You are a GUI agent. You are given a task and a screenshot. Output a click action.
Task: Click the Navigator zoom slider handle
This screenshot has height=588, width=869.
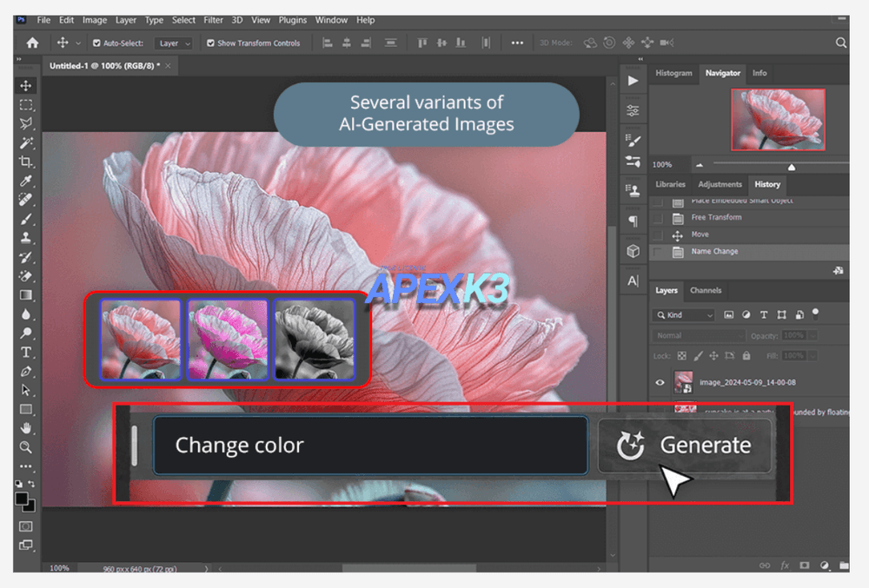pos(792,167)
